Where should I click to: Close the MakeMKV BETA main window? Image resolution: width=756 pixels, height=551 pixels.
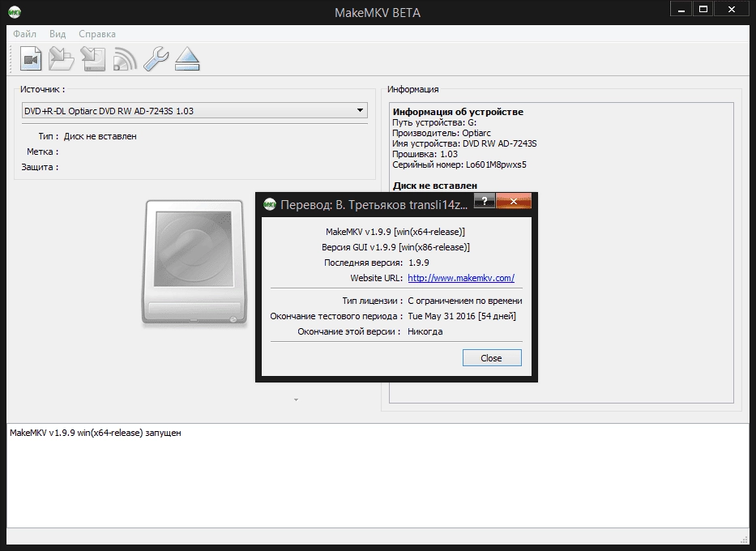click(x=732, y=10)
